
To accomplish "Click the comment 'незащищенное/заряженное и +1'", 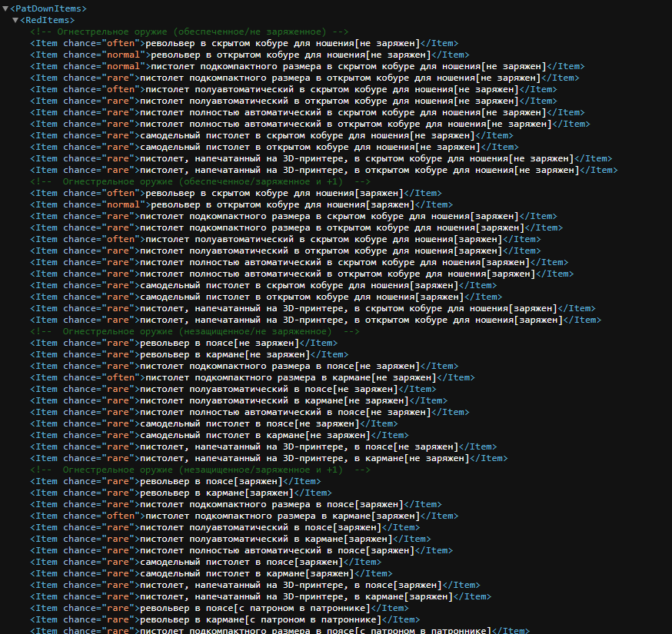I will pyautogui.click(x=200, y=470).
